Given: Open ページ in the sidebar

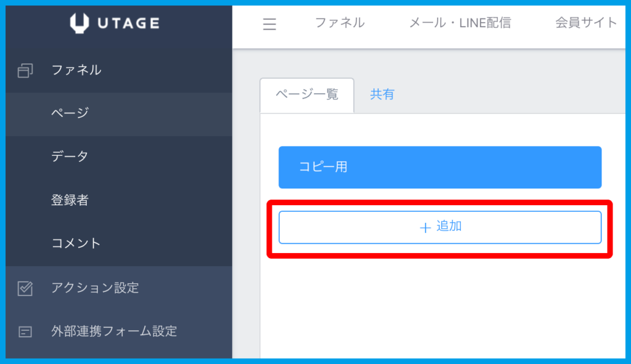Looking at the screenshot, I should 70,113.
